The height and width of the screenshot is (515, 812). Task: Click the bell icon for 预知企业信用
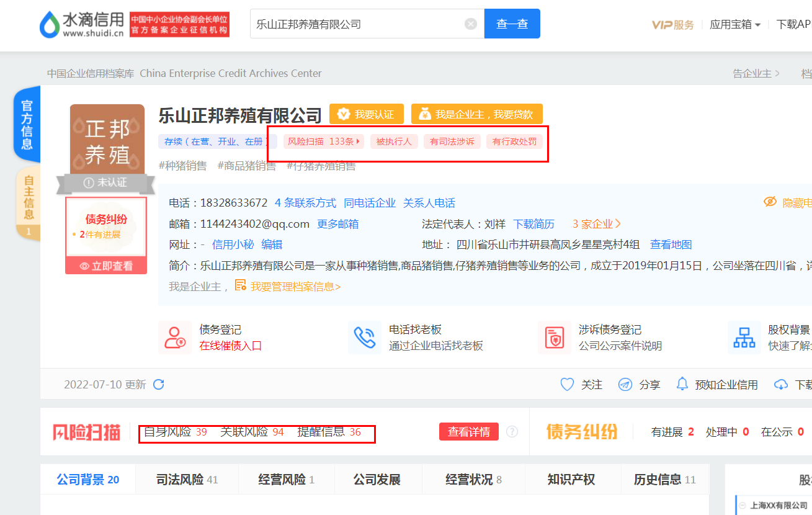coord(682,383)
